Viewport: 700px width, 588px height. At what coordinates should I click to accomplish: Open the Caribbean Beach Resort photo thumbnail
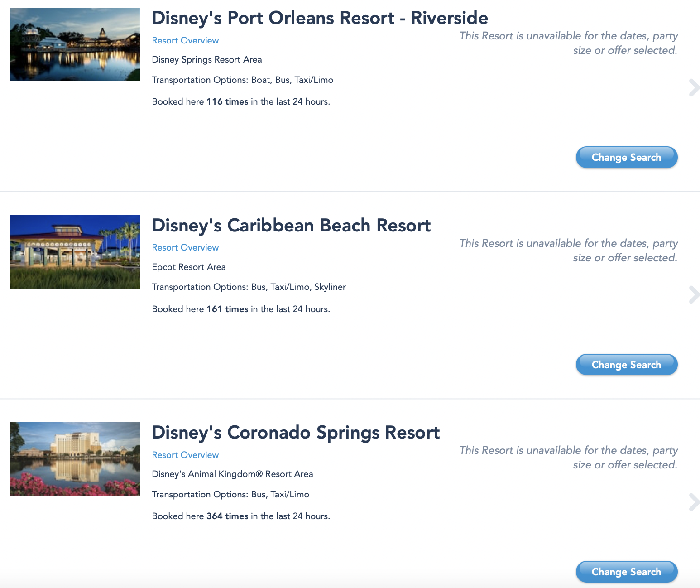pyautogui.click(x=75, y=252)
